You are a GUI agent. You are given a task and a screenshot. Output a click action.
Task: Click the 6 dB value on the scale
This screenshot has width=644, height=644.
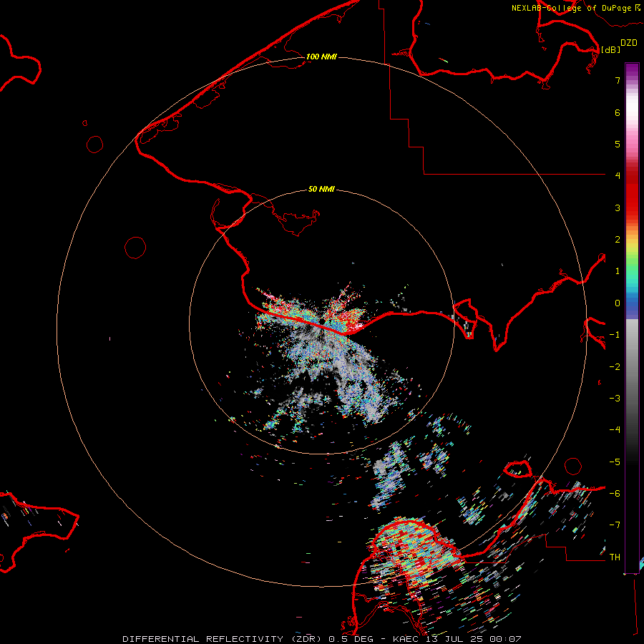coord(618,112)
